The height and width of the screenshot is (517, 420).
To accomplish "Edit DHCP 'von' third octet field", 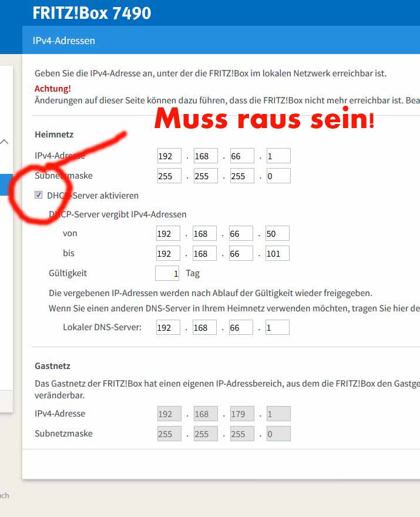I will [241, 233].
